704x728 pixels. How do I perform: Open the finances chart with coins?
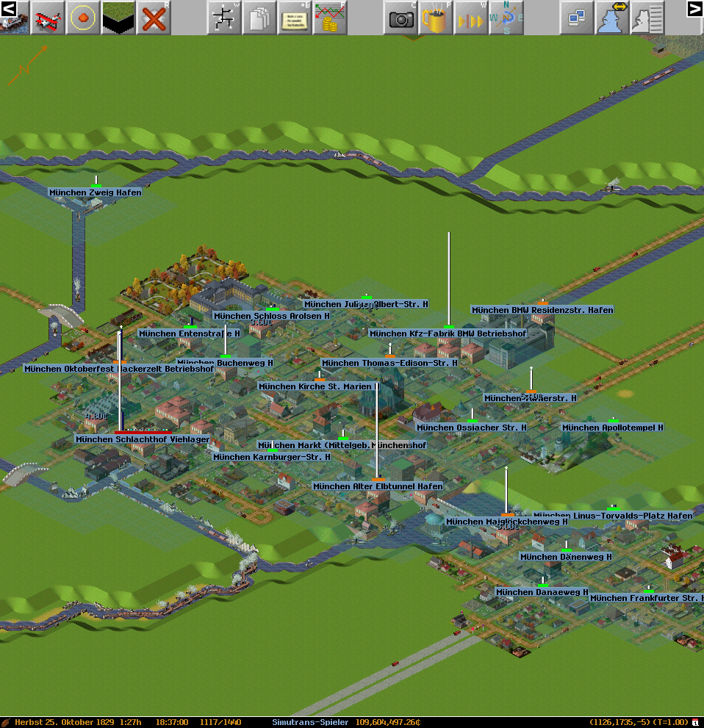click(x=330, y=18)
